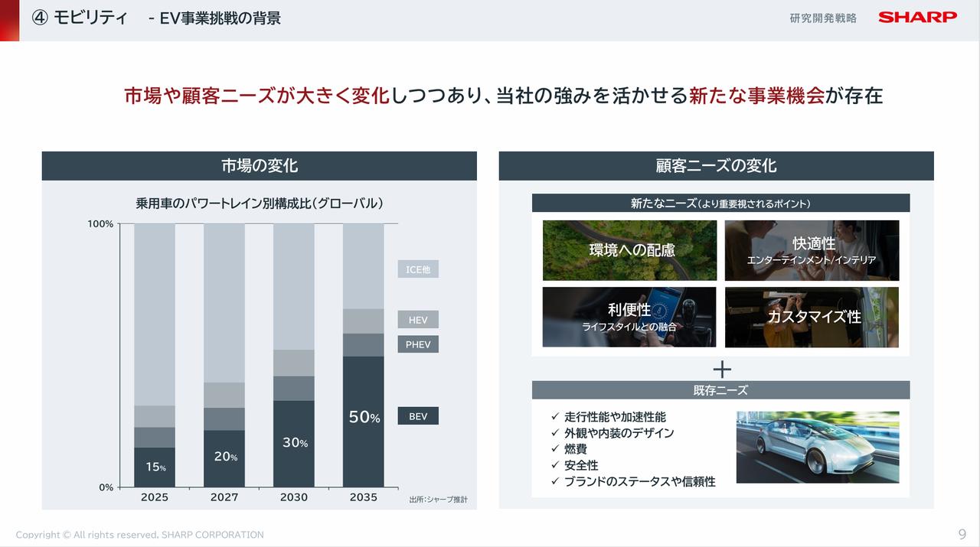Select the red accent square in the header

point(8,21)
